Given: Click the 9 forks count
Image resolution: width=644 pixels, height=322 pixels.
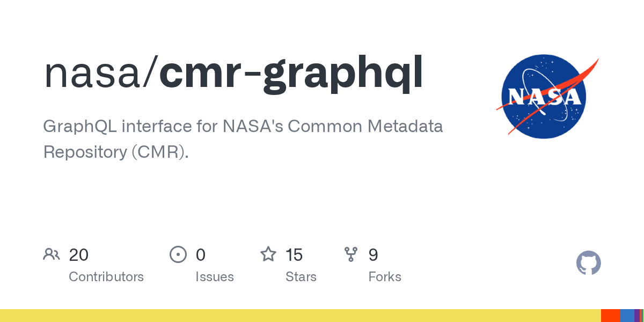Looking at the screenshot, I should point(374,254).
